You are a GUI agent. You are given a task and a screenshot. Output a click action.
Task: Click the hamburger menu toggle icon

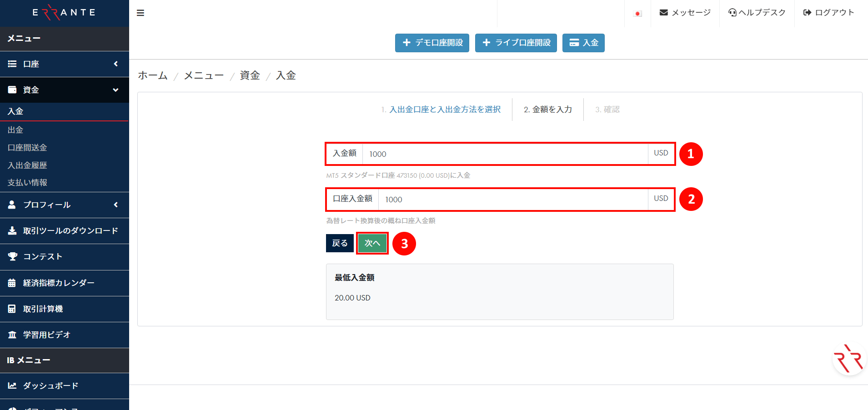pyautogui.click(x=140, y=13)
